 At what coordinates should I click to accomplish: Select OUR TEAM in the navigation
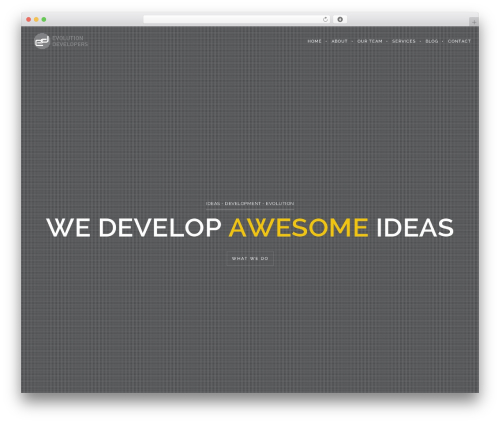(370, 41)
